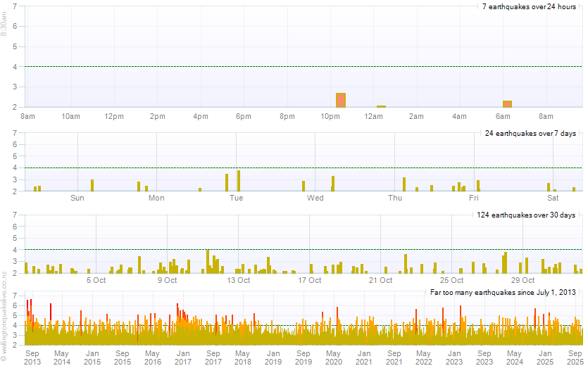The image size is (588, 373).
Task: Select the '29 Oct' label on the 30-day chart
Action: [523, 280]
